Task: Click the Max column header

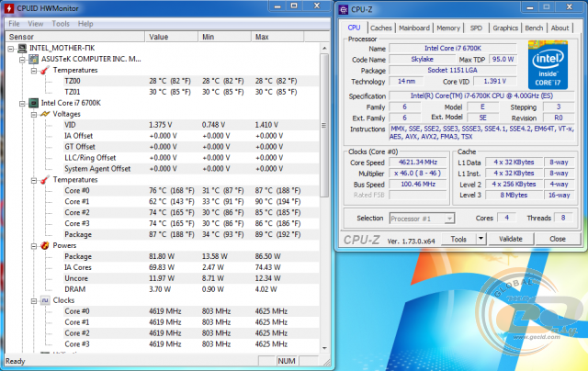Action: 277,37
